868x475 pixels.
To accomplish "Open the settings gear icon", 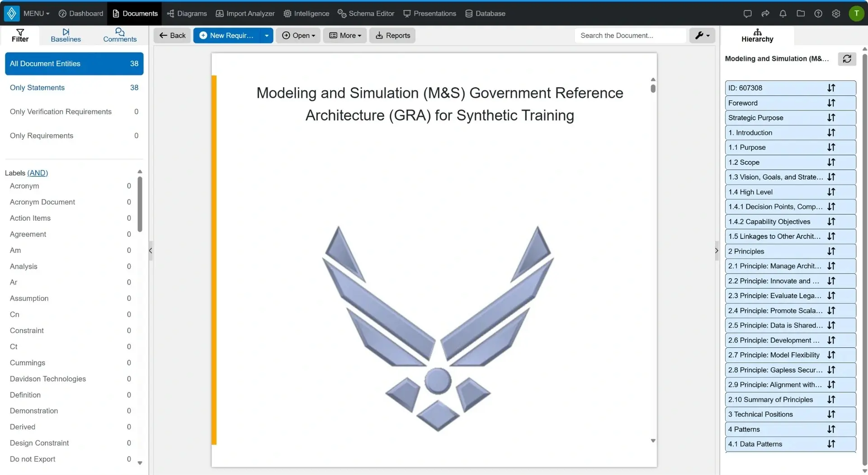I will 836,14.
